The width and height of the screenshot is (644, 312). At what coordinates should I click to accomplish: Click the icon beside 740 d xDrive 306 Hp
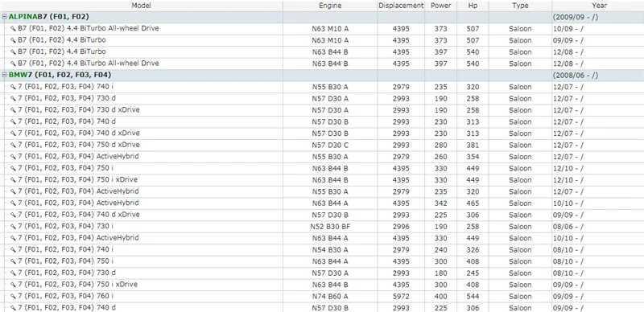(13, 216)
